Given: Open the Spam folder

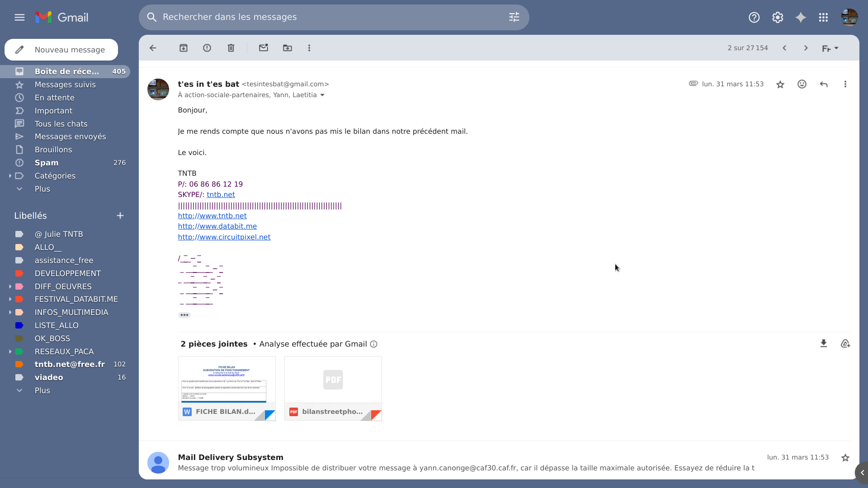Looking at the screenshot, I should coord(47,163).
